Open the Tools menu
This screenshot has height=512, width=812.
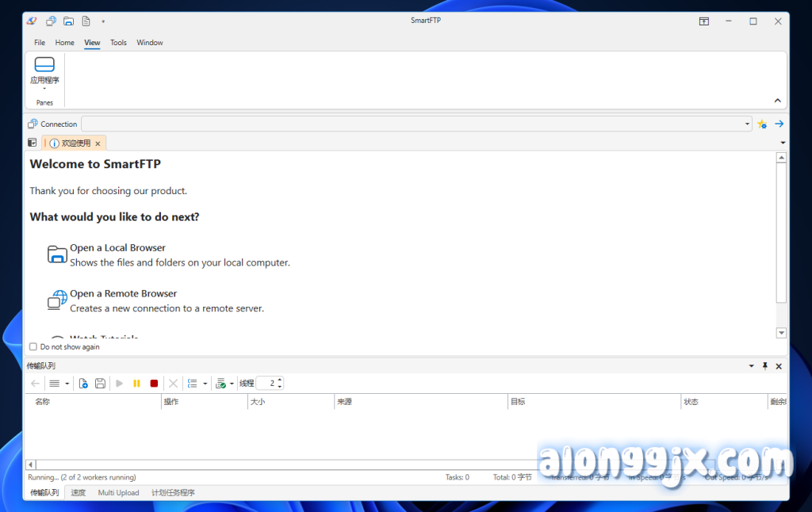(118, 43)
